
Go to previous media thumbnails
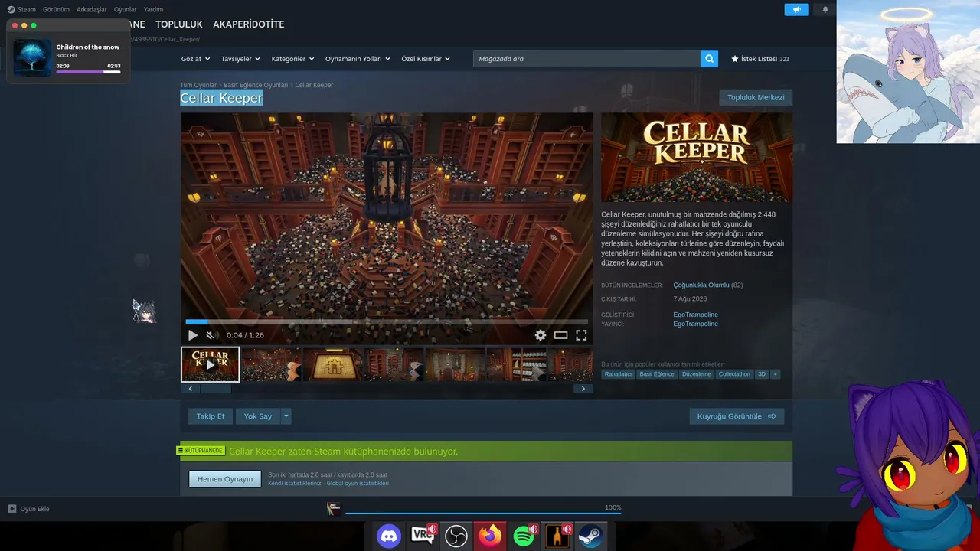[x=191, y=389]
